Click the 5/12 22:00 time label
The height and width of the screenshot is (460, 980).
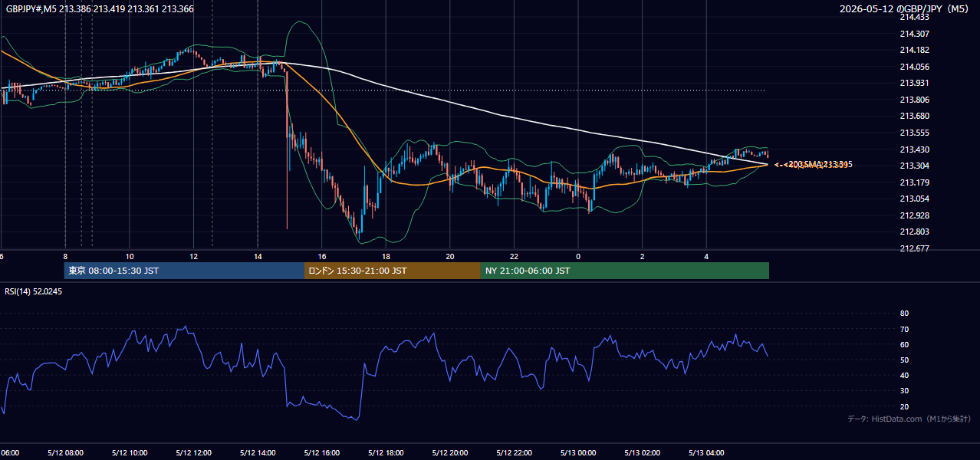tap(515, 452)
